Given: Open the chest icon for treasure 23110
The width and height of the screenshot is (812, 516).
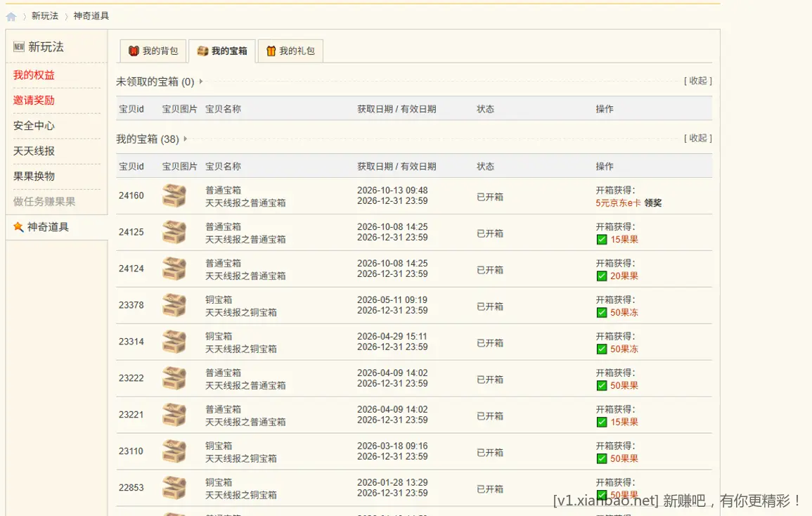Looking at the screenshot, I should click(174, 451).
